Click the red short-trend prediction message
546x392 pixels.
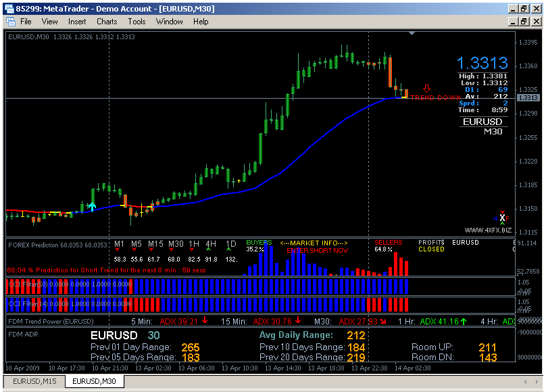(x=106, y=270)
